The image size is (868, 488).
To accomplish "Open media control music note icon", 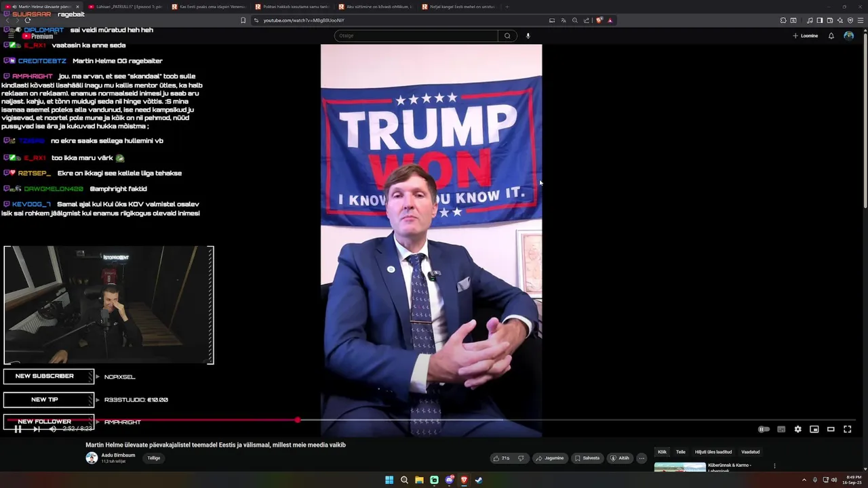I will click(x=810, y=20).
